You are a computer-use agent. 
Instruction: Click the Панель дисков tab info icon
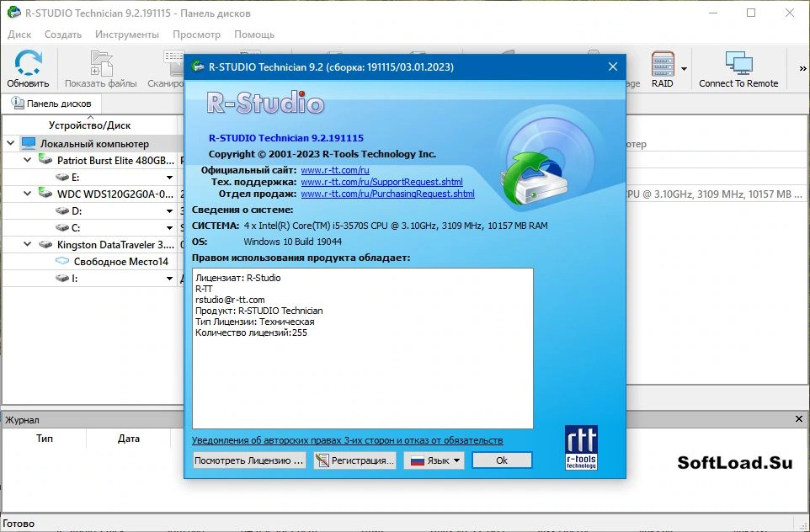[x=18, y=103]
